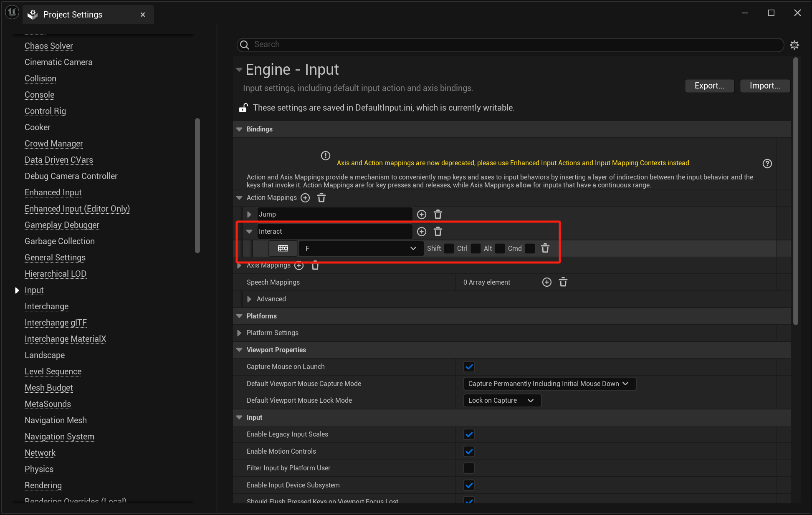The height and width of the screenshot is (515, 812).
Task: Click the writable unlock padlock icon
Action: point(243,108)
